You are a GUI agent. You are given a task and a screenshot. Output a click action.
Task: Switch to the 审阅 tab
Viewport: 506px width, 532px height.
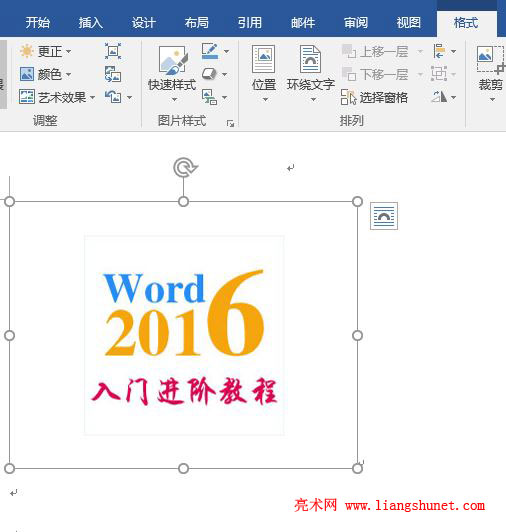click(356, 23)
